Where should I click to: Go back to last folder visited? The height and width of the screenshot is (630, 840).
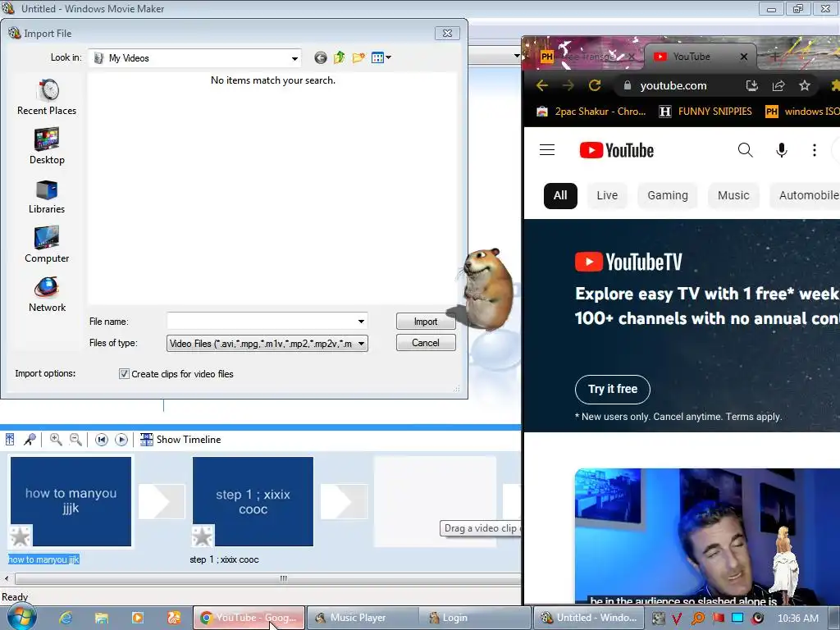coord(321,58)
